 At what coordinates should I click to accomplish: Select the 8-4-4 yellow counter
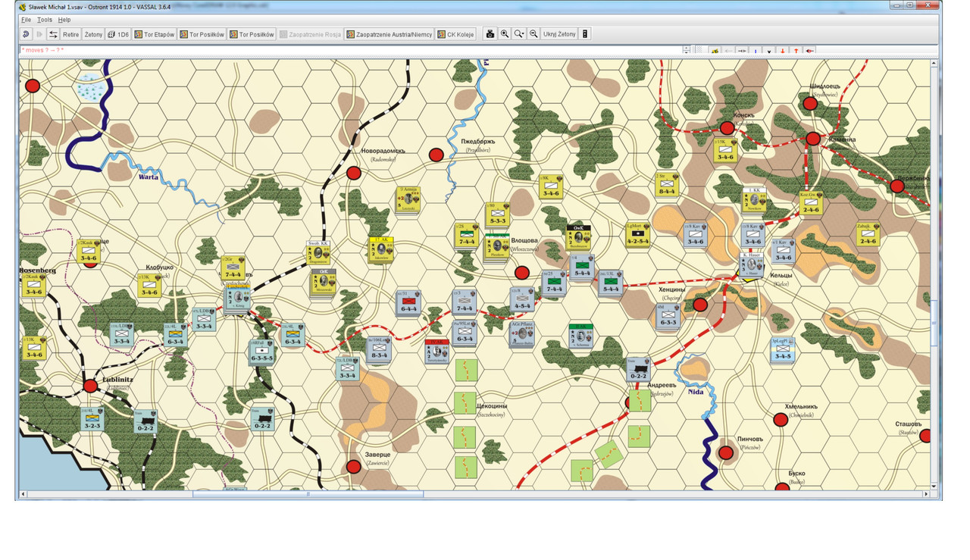pyautogui.click(x=668, y=185)
